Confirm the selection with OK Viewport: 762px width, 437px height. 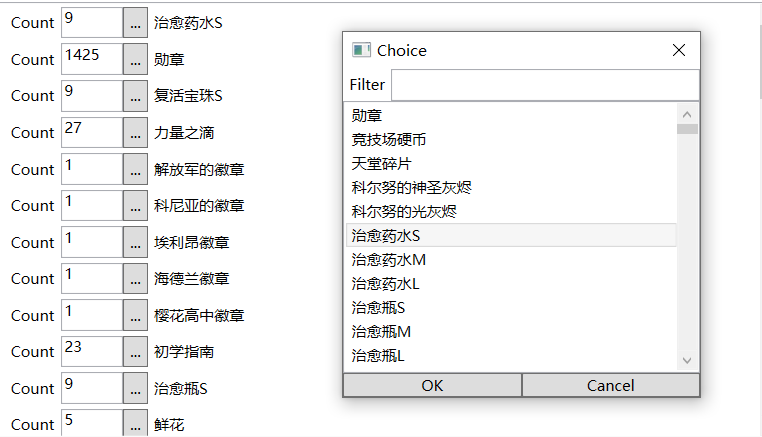[x=433, y=385]
